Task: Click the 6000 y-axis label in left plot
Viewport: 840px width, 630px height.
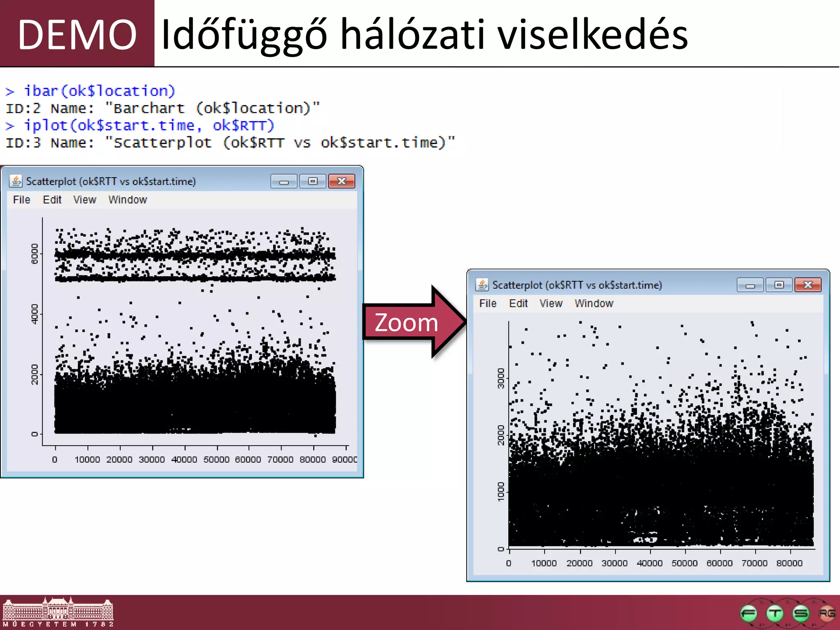Action: tap(34, 254)
